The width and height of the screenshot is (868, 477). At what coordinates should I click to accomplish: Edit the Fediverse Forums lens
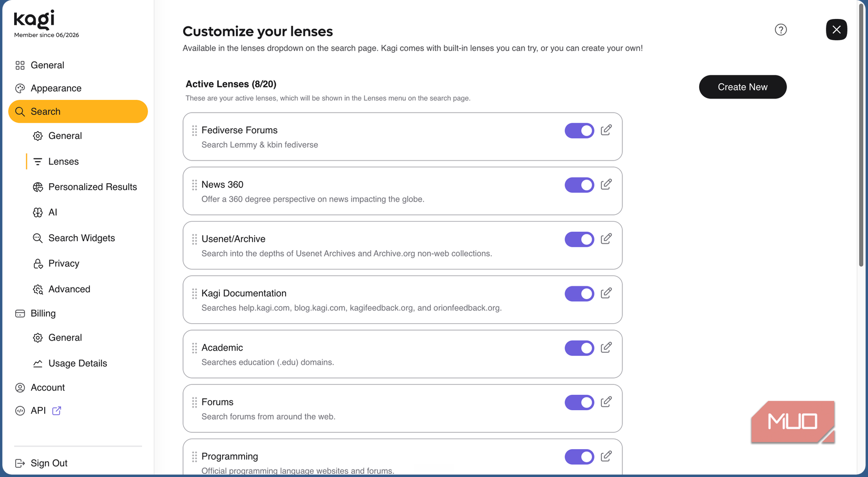[x=606, y=130]
